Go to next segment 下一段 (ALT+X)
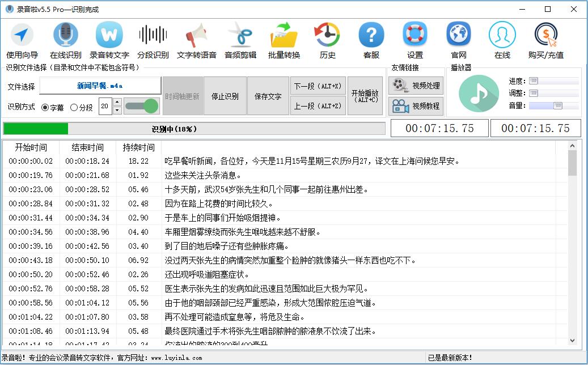 pyautogui.click(x=318, y=86)
